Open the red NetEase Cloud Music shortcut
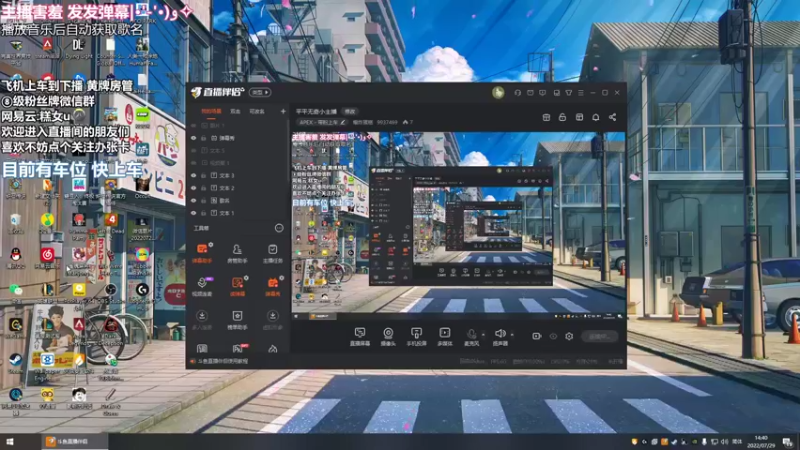 [x=47, y=257]
